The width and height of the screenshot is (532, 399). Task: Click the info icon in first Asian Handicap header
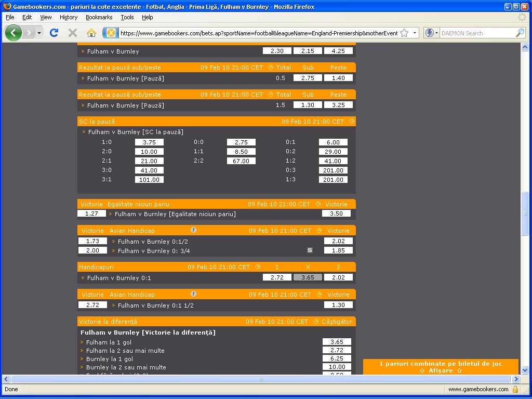click(x=193, y=230)
